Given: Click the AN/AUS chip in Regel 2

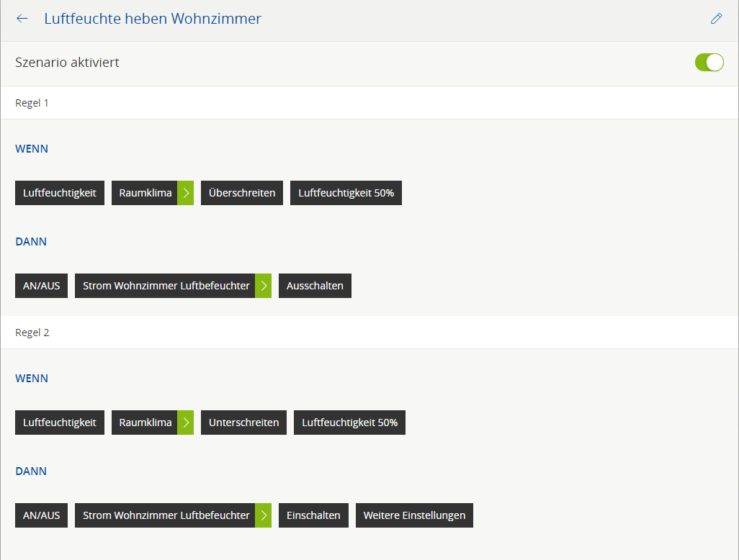Looking at the screenshot, I should [x=41, y=515].
